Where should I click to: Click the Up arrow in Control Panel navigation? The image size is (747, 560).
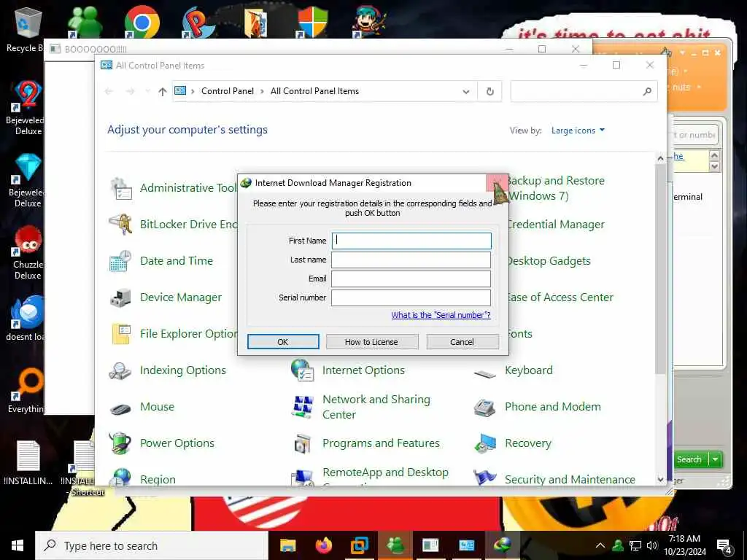click(x=163, y=91)
